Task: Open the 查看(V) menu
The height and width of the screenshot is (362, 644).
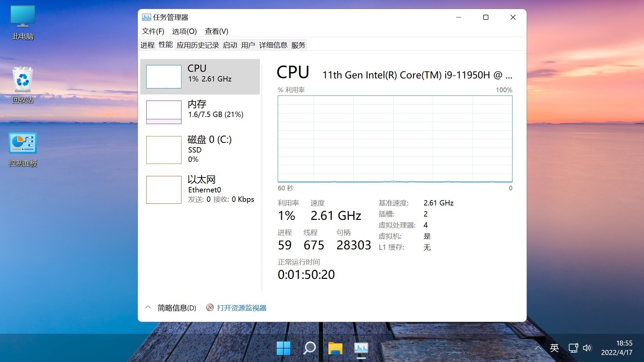Action: [x=216, y=31]
